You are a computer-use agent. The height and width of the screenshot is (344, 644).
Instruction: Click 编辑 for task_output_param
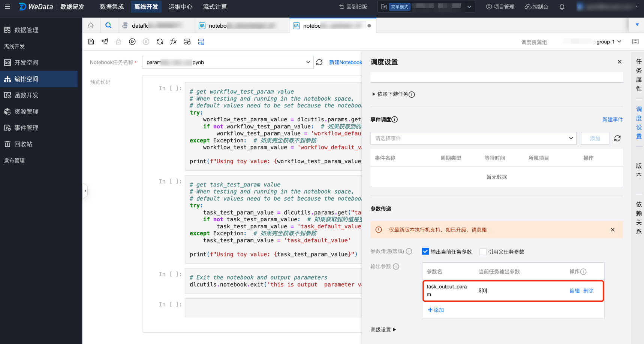[574, 291]
